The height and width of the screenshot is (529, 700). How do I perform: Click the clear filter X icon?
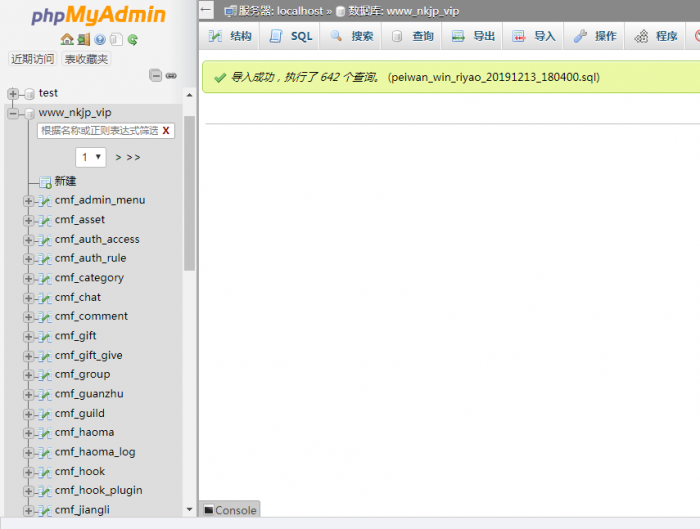(x=166, y=131)
